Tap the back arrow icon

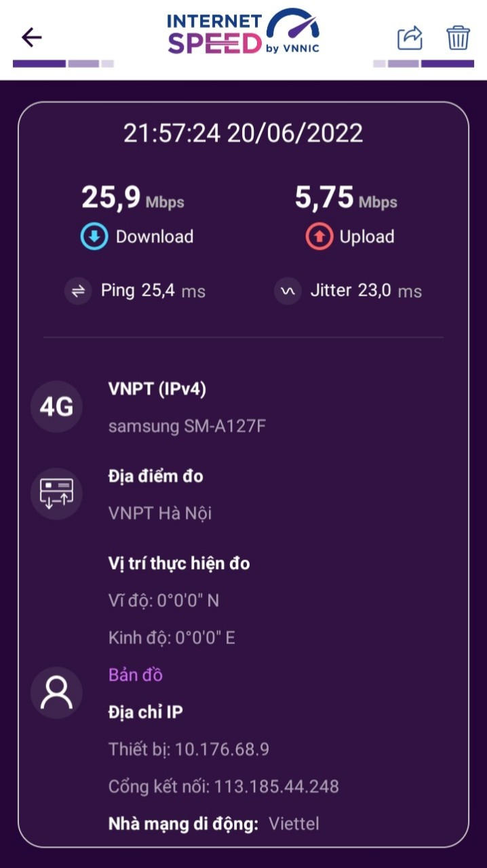click(x=31, y=37)
